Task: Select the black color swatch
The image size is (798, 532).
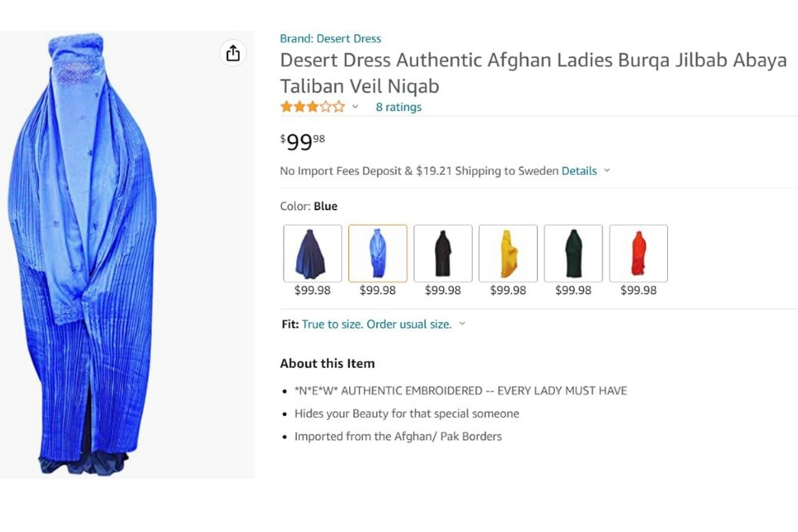Action: tap(442, 253)
